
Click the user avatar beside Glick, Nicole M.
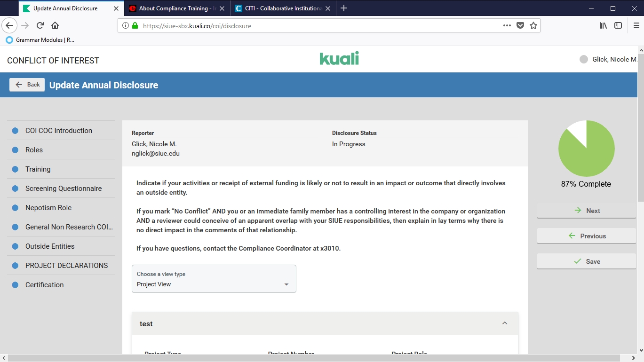tap(584, 60)
